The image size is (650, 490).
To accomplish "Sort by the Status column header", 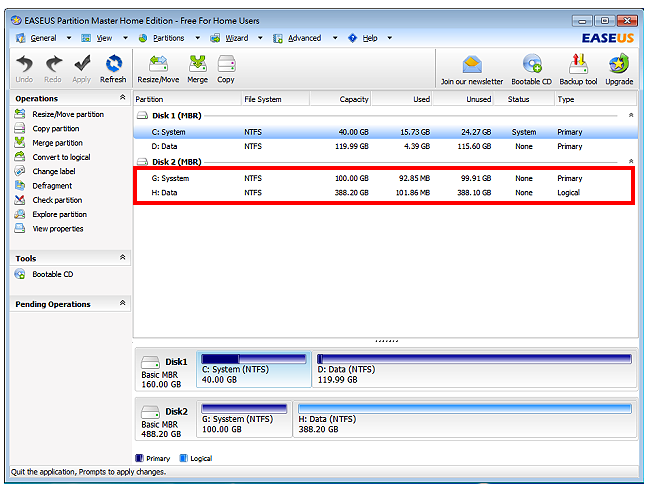I will (x=524, y=99).
